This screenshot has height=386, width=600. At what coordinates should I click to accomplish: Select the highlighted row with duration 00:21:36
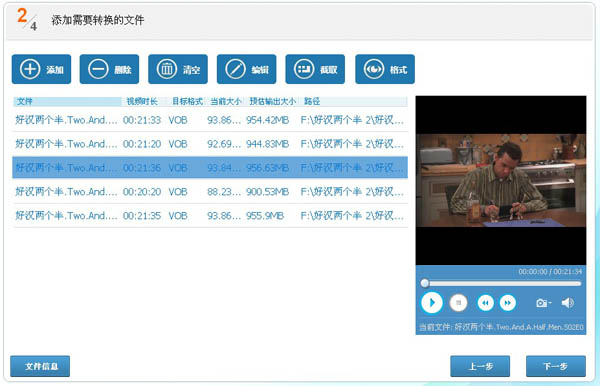tap(210, 168)
